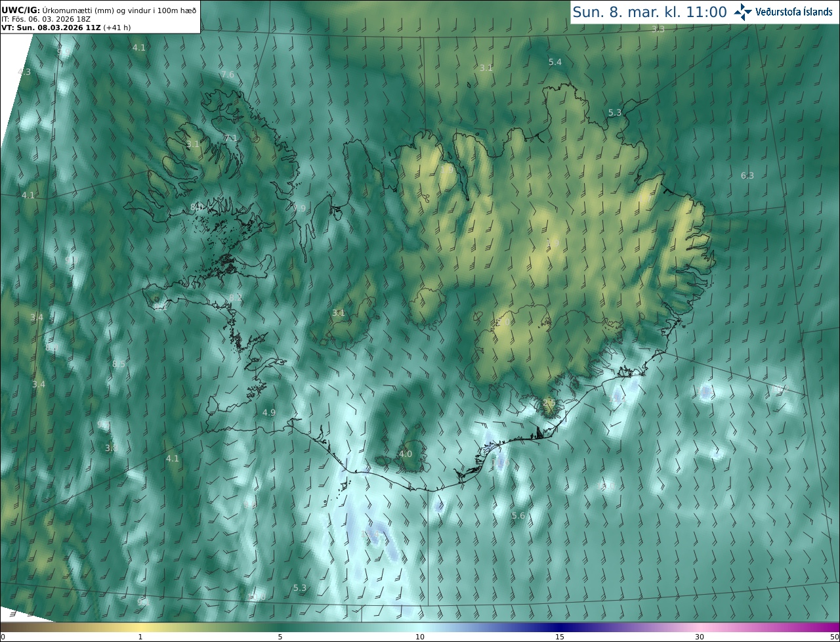Click the map value '3.8'
Image resolution: width=840 pixels, height=642 pixels.
pos(112,448)
